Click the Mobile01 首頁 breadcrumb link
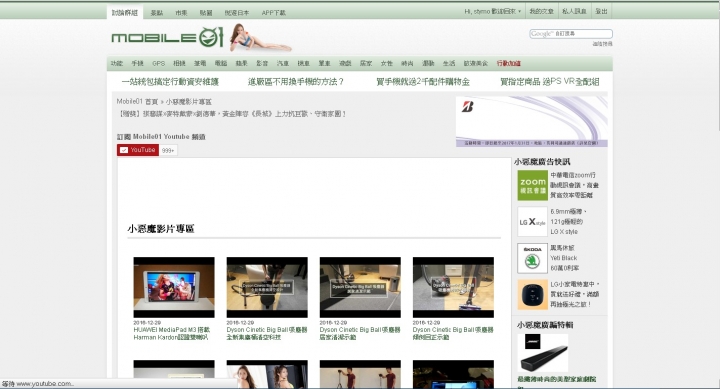The width and height of the screenshot is (720, 389). (x=137, y=101)
